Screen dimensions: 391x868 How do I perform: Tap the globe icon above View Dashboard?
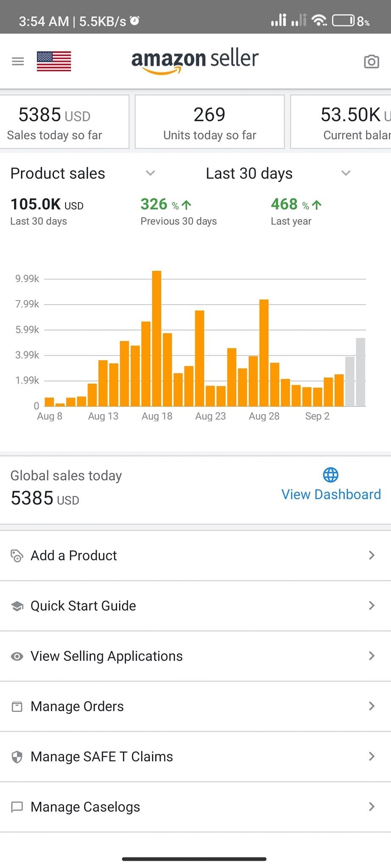tap(331, 475)
